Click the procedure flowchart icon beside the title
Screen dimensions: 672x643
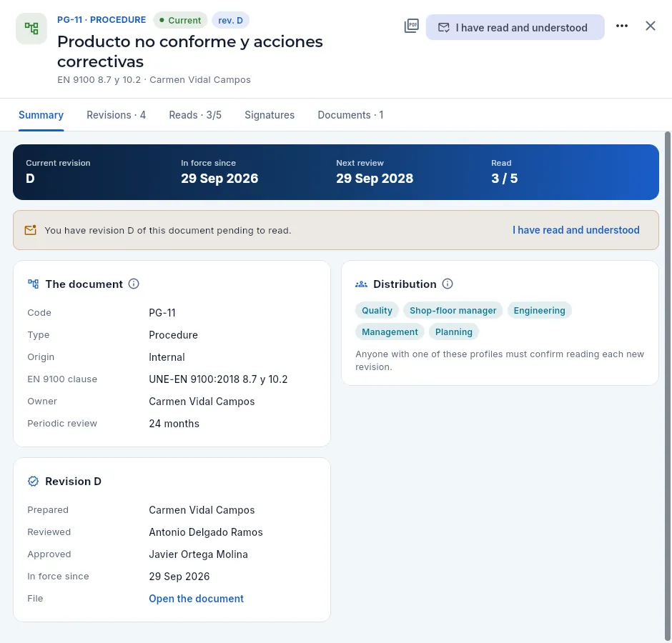pos(31,29)
